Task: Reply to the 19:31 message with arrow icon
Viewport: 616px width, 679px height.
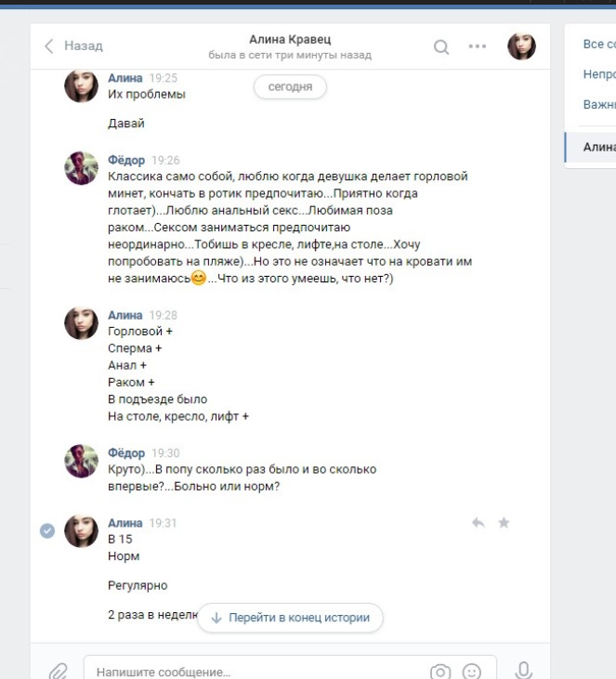Action: pyautogui.click(x=478, y=523)
